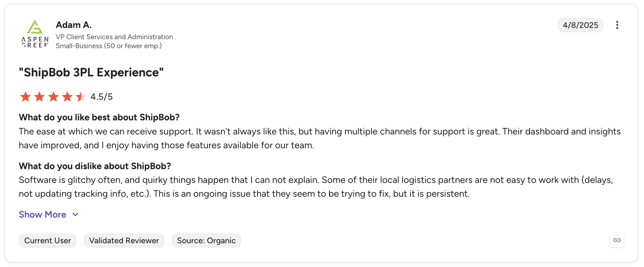
Task: Click the third rating star
Action: click(x=53, y=97)
